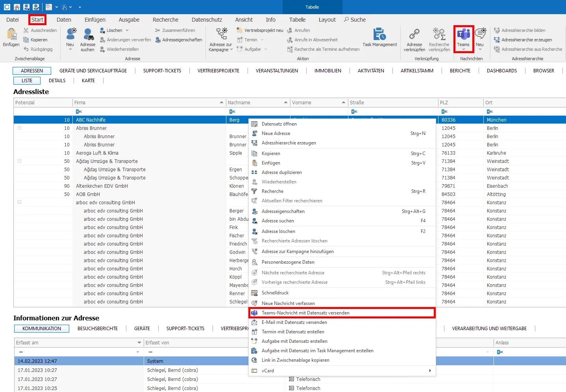This screenshot has width=566, height=392.
Task: Open the KARTE view tab
Action: 88,81
